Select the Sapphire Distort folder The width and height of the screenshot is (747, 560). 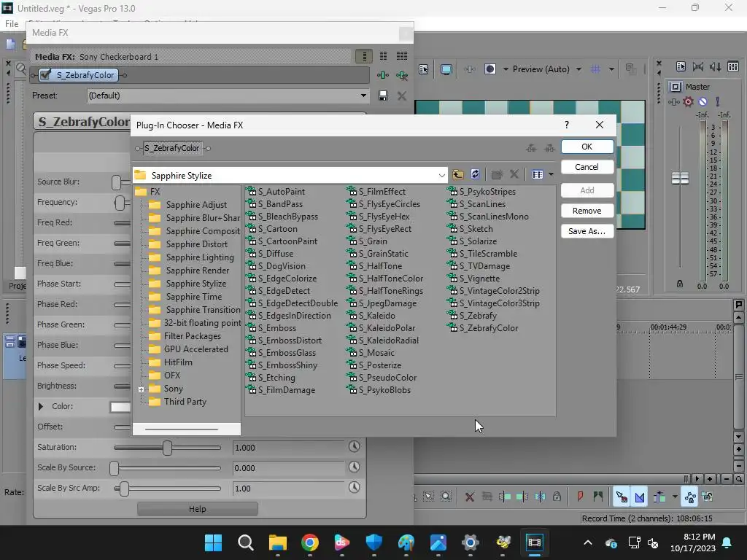[197, 244]
